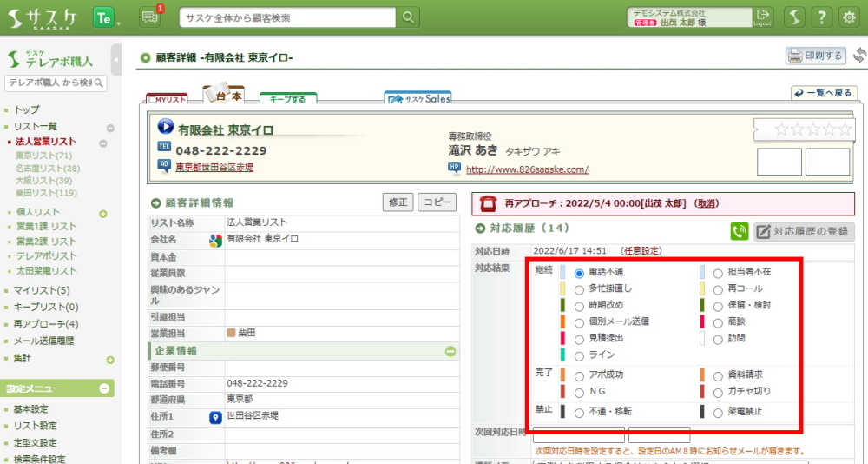Click the 東京都世田谷区赤堤 address link

214,167
